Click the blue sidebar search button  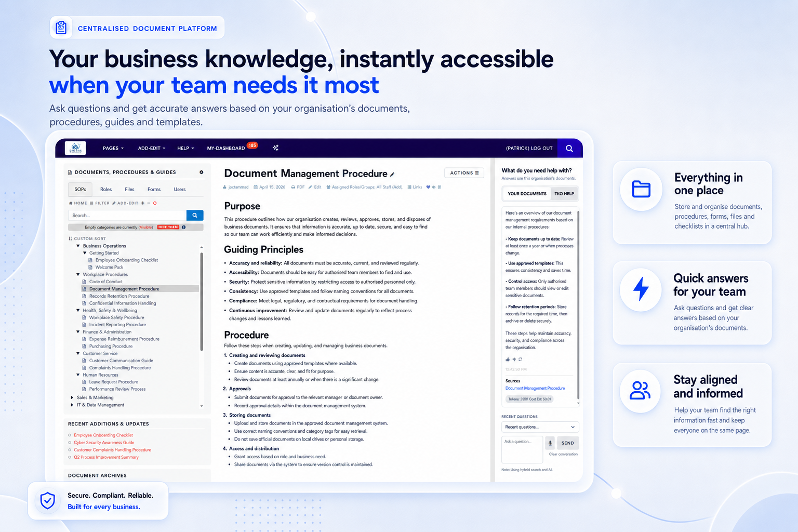[195, 215]
